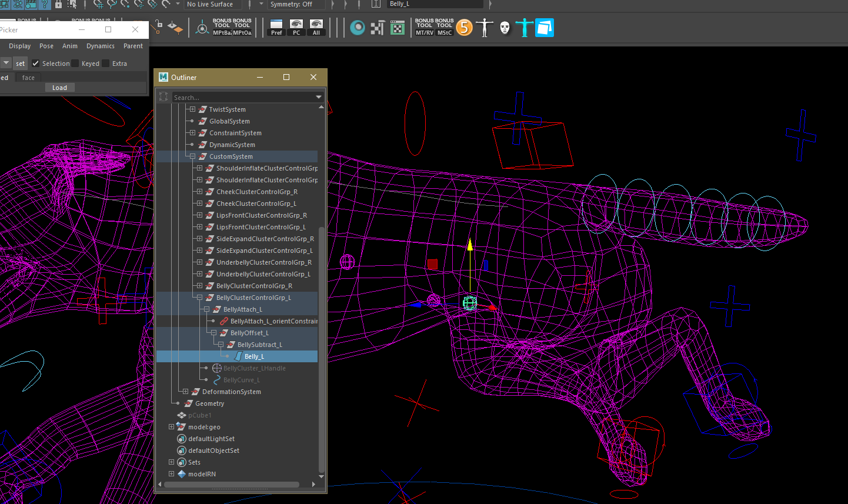
Task: Select the modelRN reference node
Action: 237,474
